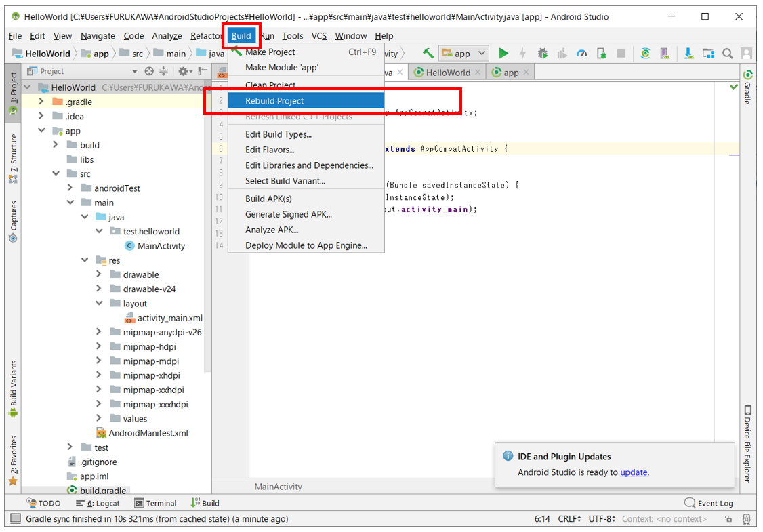Click the Apply Changes lightning icon
Viewport: 763px width, 532px height.
point(522,53)
